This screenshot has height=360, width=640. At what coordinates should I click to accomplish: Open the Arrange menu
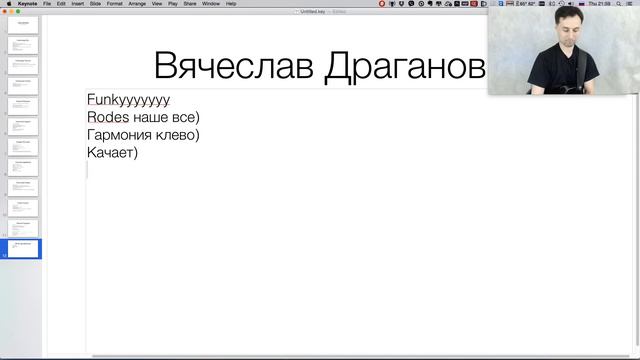pyautogui.click(x=137, y=3)
